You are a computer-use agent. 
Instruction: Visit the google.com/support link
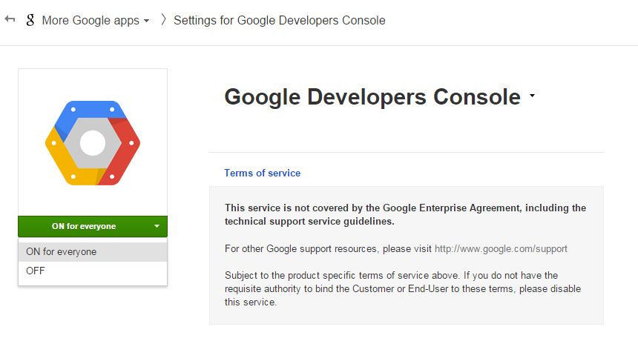501,248
